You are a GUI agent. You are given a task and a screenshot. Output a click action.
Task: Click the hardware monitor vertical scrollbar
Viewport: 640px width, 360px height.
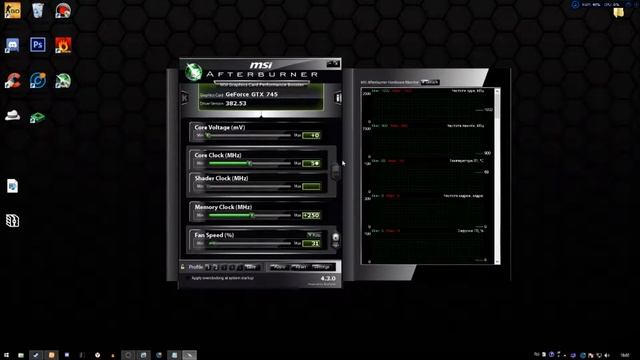click(497, 176)
